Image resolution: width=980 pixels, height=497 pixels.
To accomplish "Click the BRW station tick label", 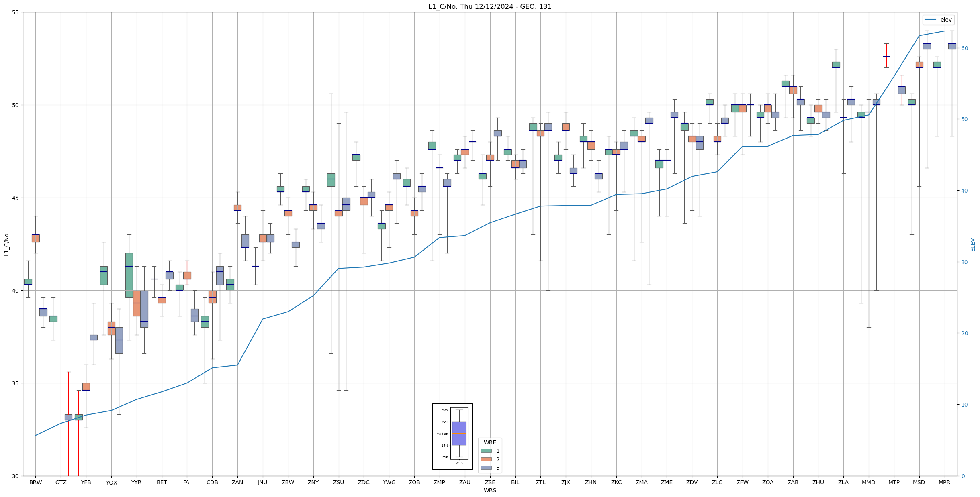I will [x=35, y=482].
